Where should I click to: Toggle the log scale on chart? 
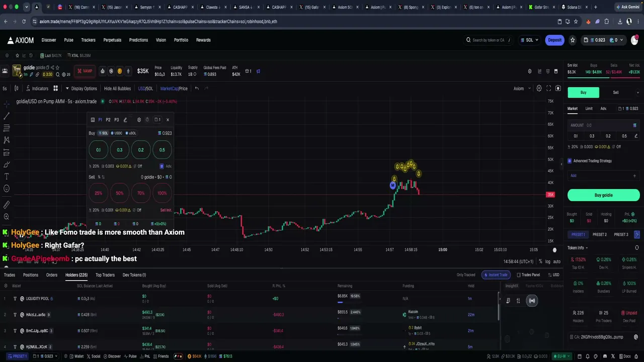pyautogui.click(x=547, y=261)
